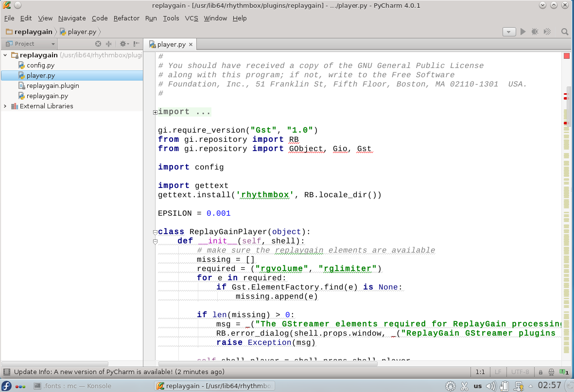
Task: Open the run configuration dropdown
Action: (509, 32)
